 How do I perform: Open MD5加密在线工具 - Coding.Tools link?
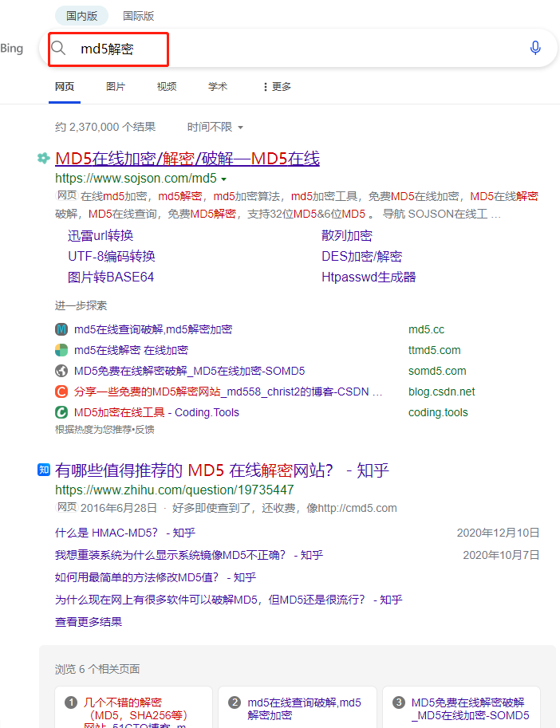click(156, 412)
